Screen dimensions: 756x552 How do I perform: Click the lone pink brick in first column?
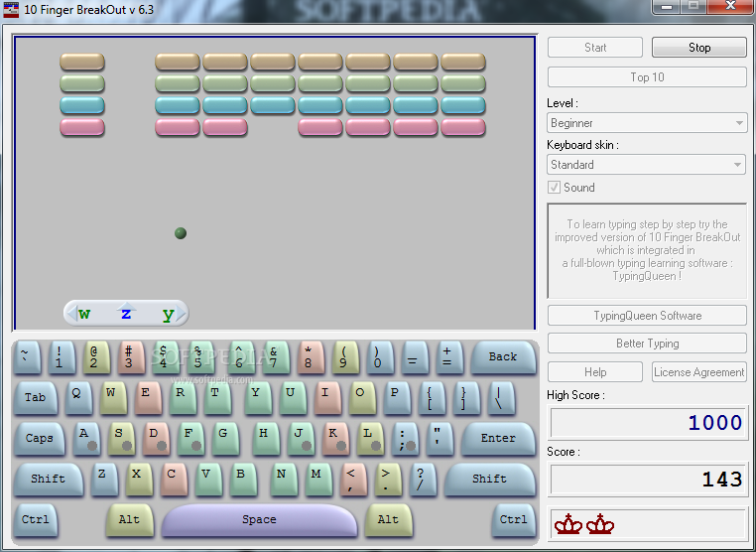[82, 127]
